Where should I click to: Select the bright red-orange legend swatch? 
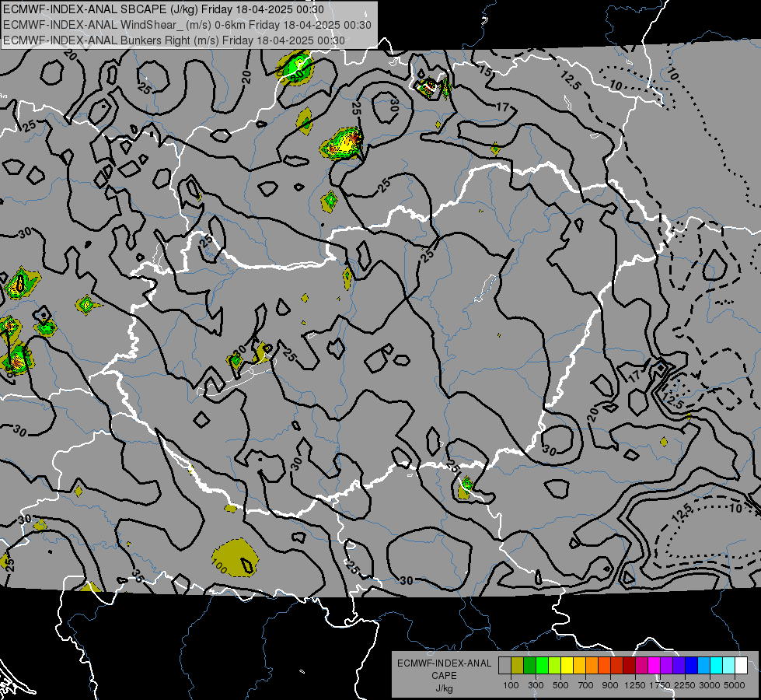coord(604,666)
